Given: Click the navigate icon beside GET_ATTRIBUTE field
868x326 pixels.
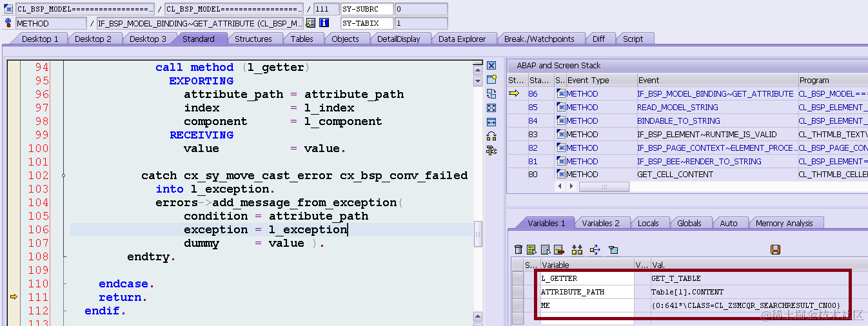Looking at the screenshot, I should click(311, 23).
